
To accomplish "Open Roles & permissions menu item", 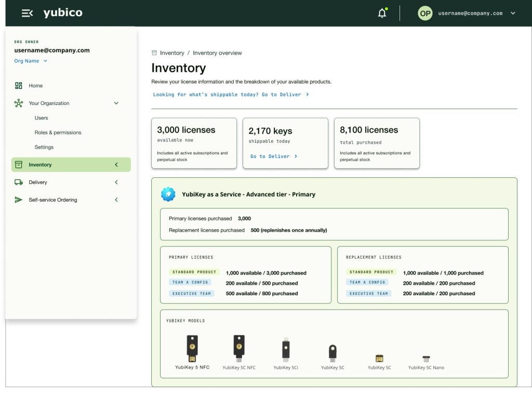I will pyautogui.click(x=58, y=133).
